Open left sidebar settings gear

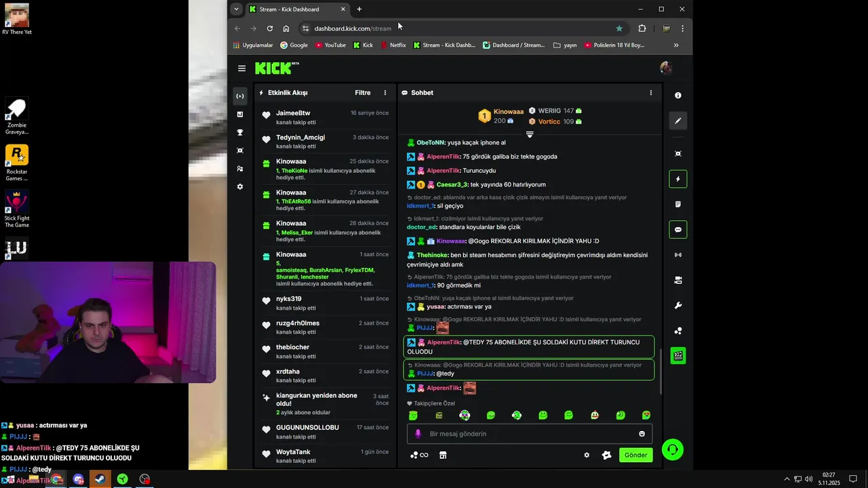tap(240, 186)
